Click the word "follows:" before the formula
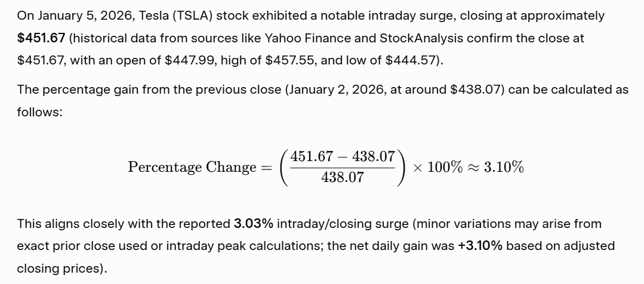The image size is (644, 284). (x=39, y=112)
